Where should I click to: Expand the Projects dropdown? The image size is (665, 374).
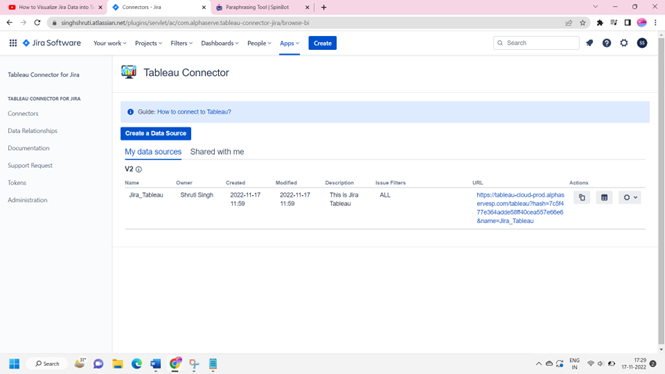tap(148, 43)
